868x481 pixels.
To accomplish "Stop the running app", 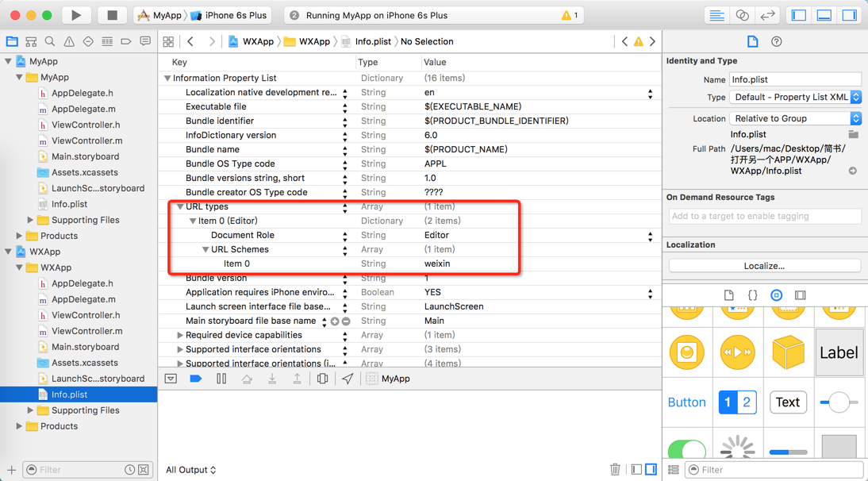I will [x=112, y=16].
